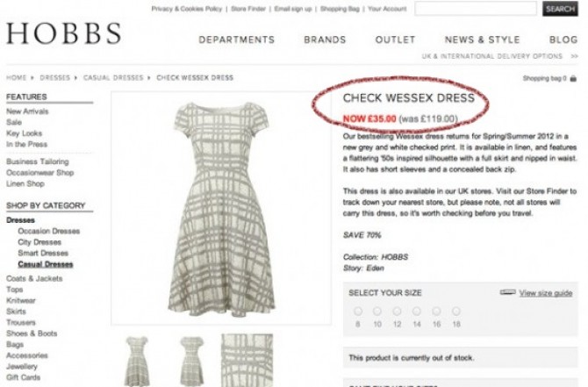
Task: Open the Outlet menu
Action: tap(395, 39)
